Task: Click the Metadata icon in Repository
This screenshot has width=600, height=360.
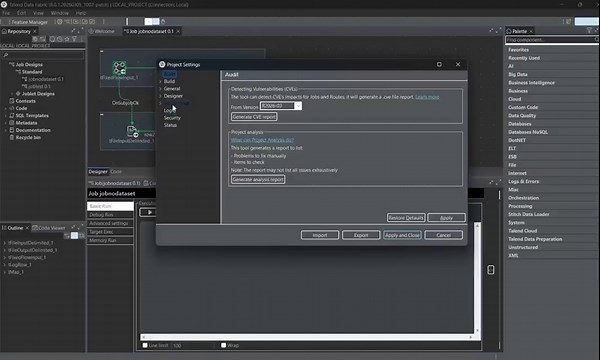Action: pos(12,123)
